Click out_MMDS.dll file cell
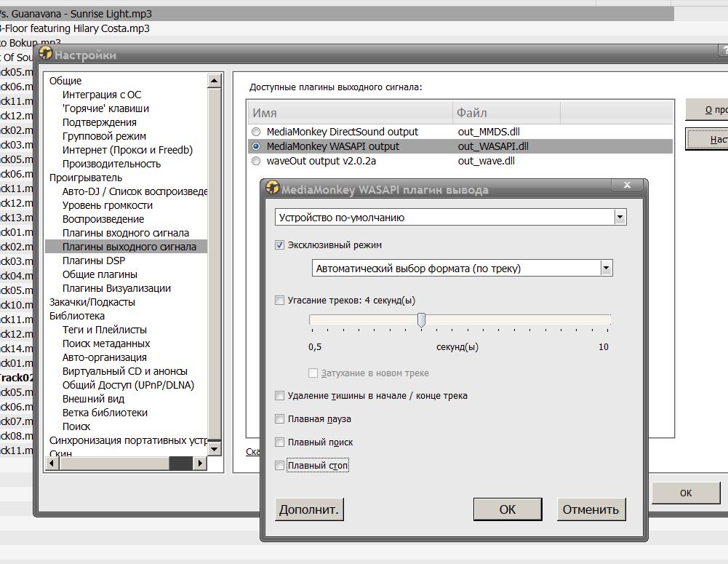Viewport: 728px width, 564px height. coord(489,132)
